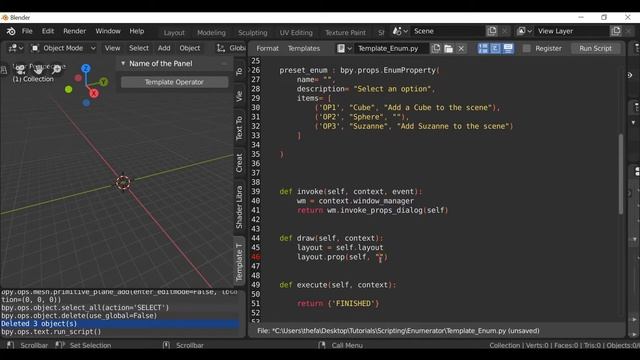Open the Templates menu in text editor
Viewport: 640px width, 360px height.
[x=304, y=48]
